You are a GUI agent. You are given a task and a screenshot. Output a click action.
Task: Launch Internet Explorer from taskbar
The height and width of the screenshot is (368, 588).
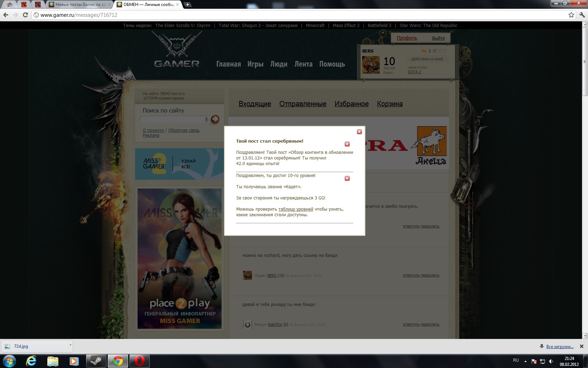coord(31,361)
